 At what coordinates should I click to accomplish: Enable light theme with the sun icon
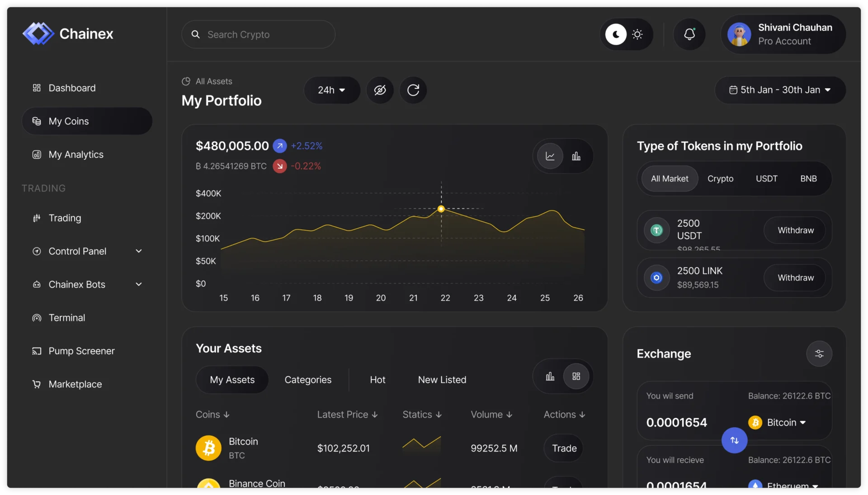tap(638, 34)
